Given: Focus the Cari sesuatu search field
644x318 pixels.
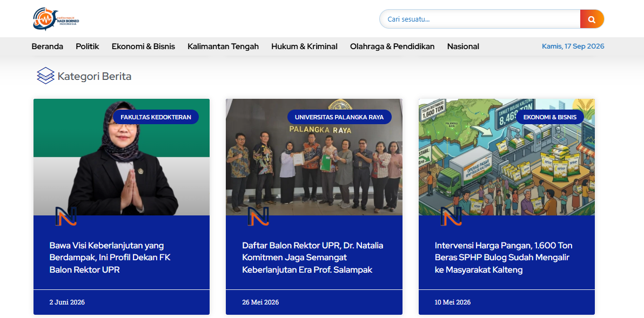Looking at the screenshot, I should pyautogui.click(x=480, y=19).
